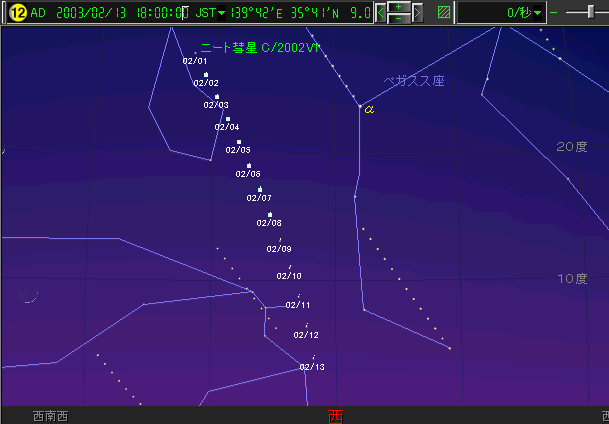This screenshot has width=609, height=424.
Task: Click the comet marker for 02/13
Action: (314, 356)
